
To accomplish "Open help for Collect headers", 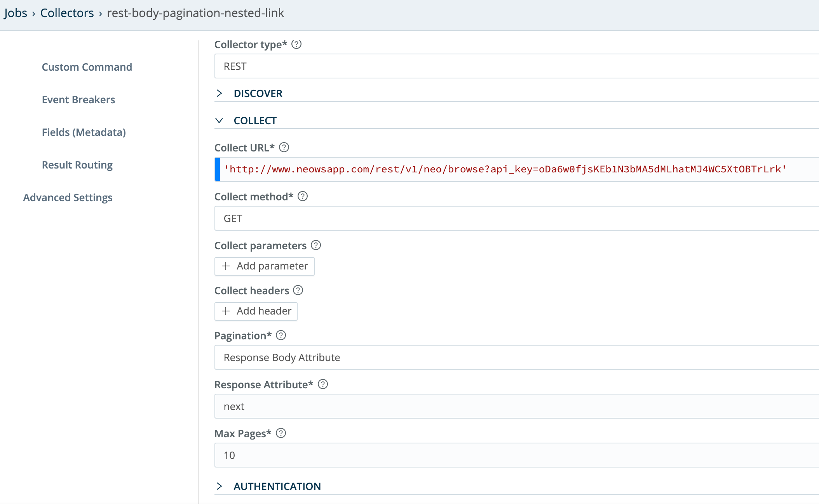I will tap(298, 290).
